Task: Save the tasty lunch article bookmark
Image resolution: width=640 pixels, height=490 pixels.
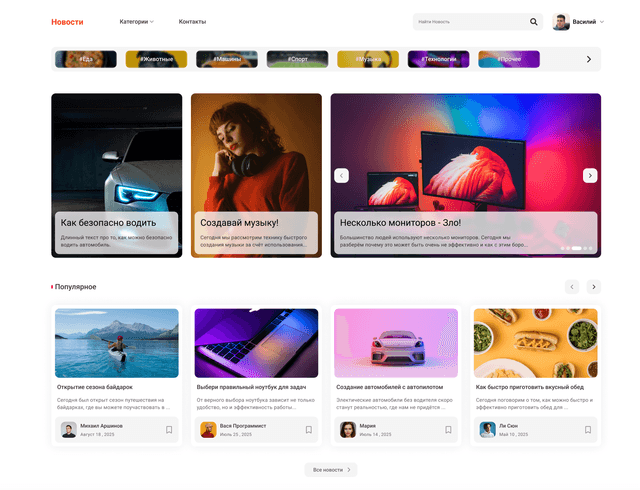Action: 588,430
